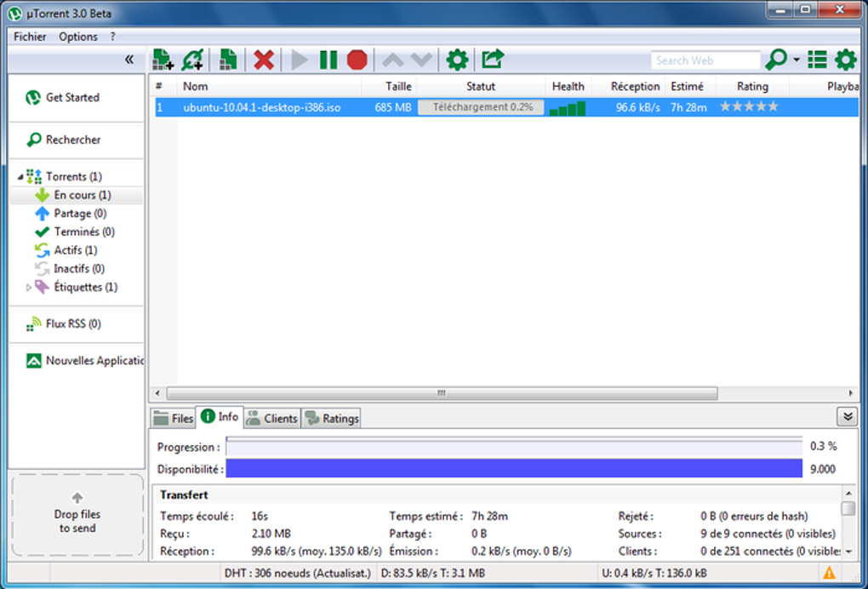Viewport: 868px width, 589px height.
Task: Click the Add Torrent toolbar icon
Action: click(163, 60)
